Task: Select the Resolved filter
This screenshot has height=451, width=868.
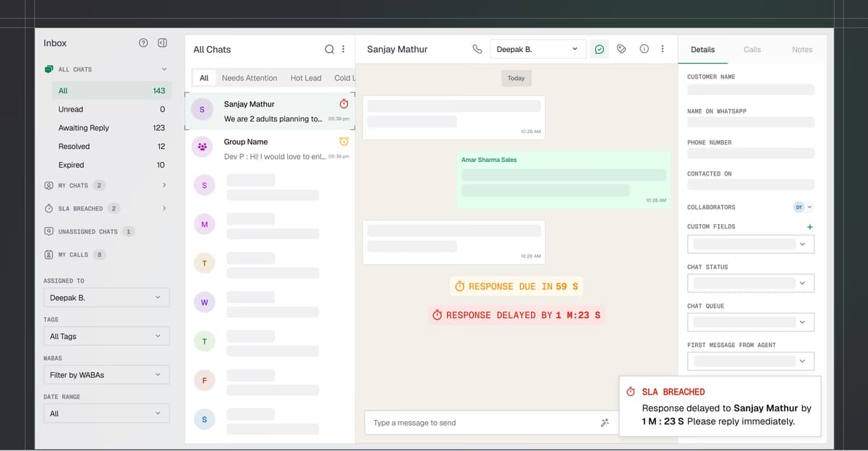Action: [x=111, y=147]
